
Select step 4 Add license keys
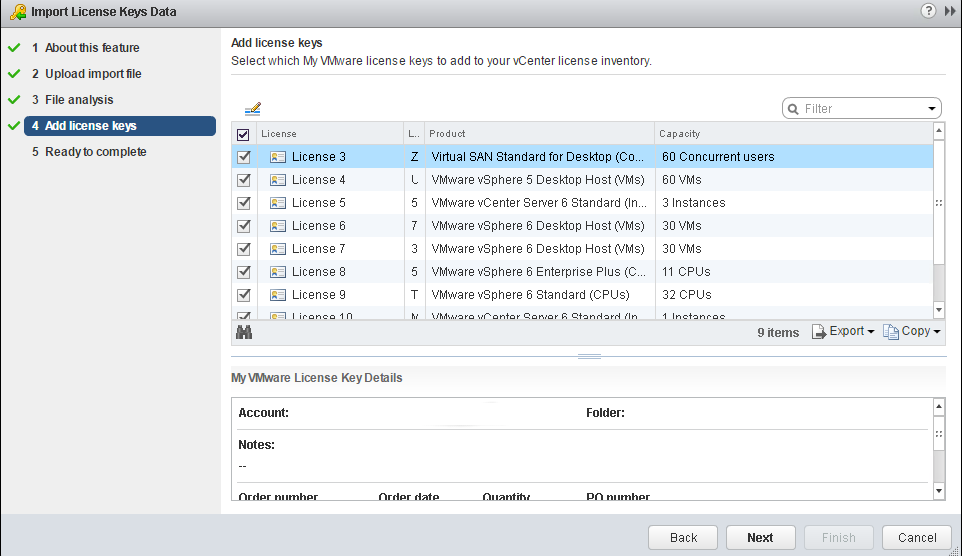coord(120,126)
